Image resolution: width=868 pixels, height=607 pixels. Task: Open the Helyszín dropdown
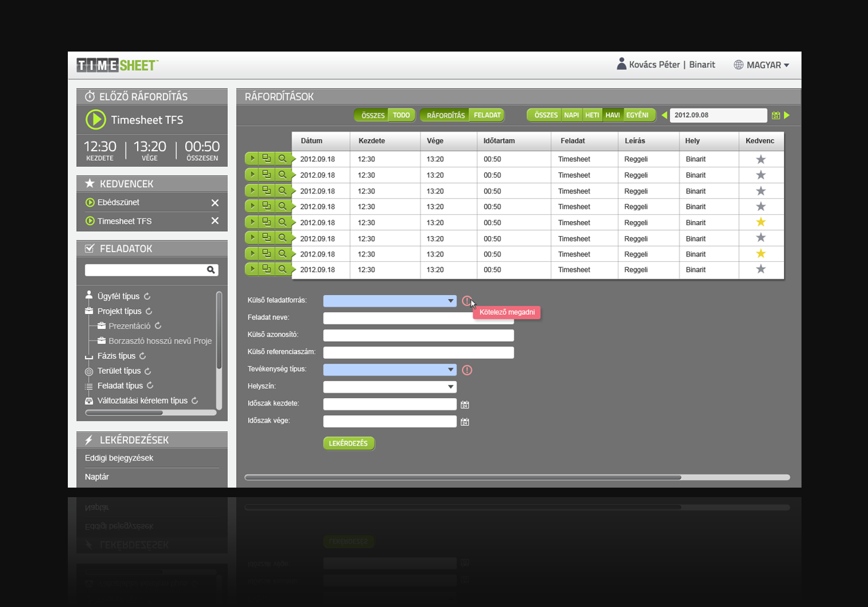coord(390,387)
